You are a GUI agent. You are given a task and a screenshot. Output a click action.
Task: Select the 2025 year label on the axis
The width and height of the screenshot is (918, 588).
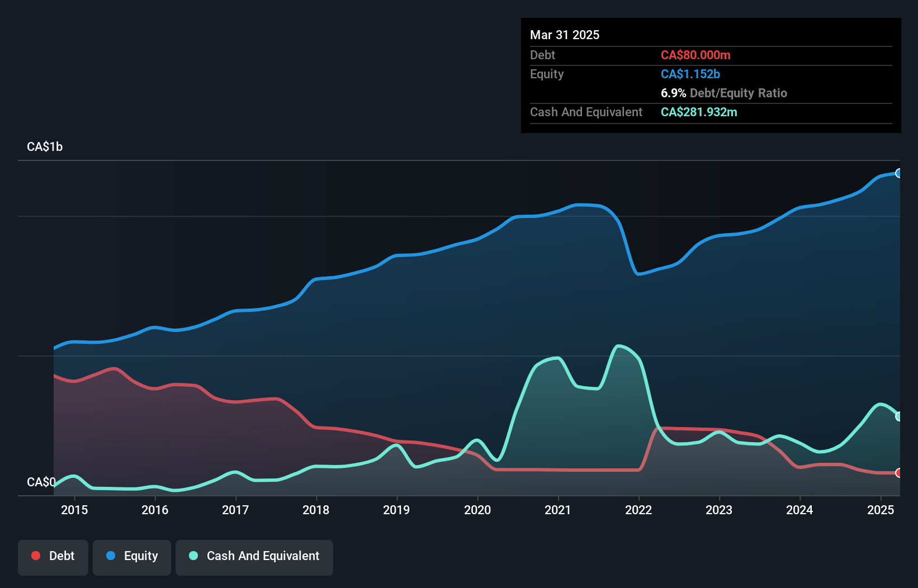point(881,510)
